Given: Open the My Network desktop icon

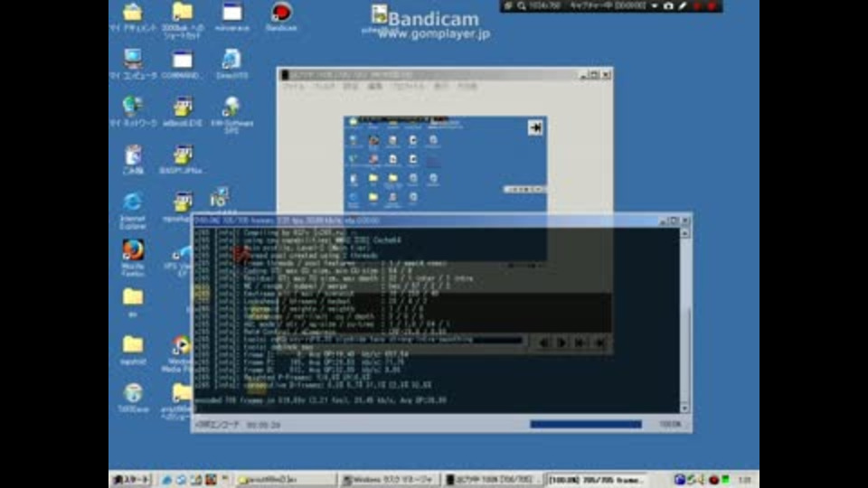Looking at the screenshot, I should pyautogui.click(x=133, y=107).
